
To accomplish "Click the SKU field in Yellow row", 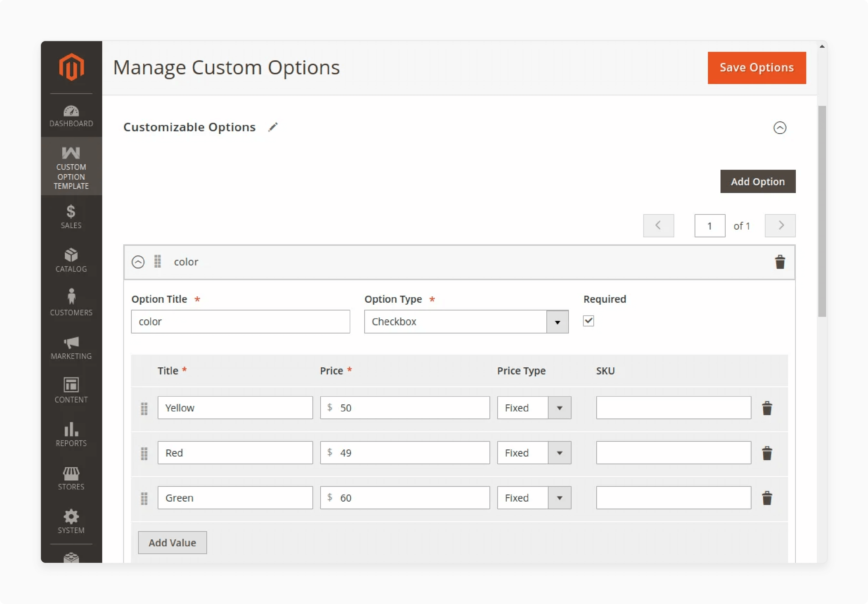I will tap(674, 408).
